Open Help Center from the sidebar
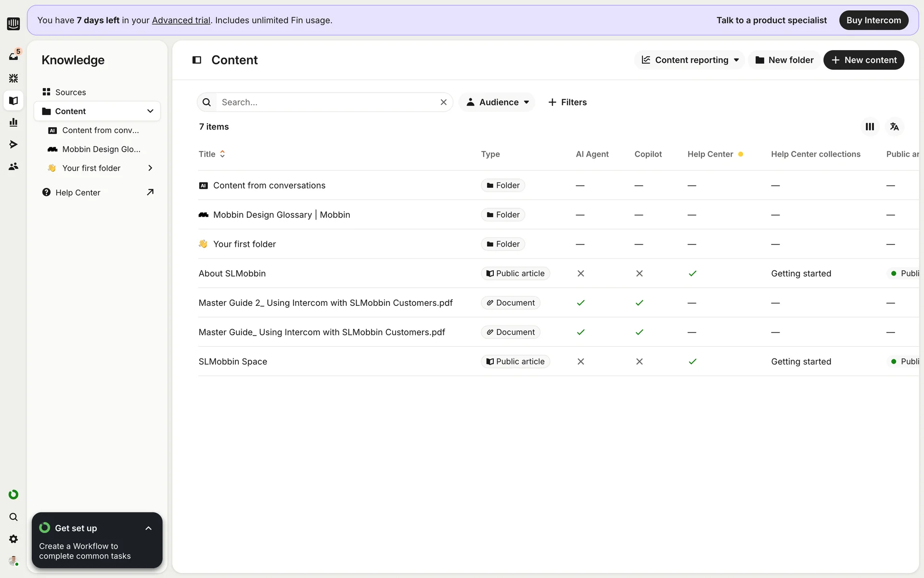Image resolution: width=924 pixels, height=578 pixels. click(78, 193)
